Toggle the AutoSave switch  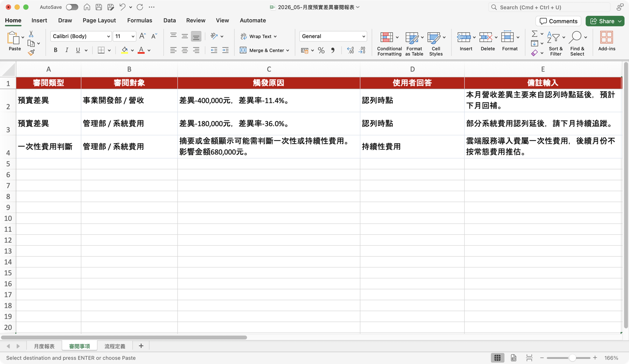(72, 7)
